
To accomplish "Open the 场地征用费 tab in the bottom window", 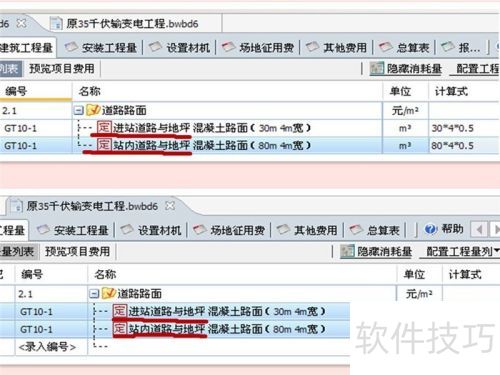I will pyautogui.click(x=230, y=230).
